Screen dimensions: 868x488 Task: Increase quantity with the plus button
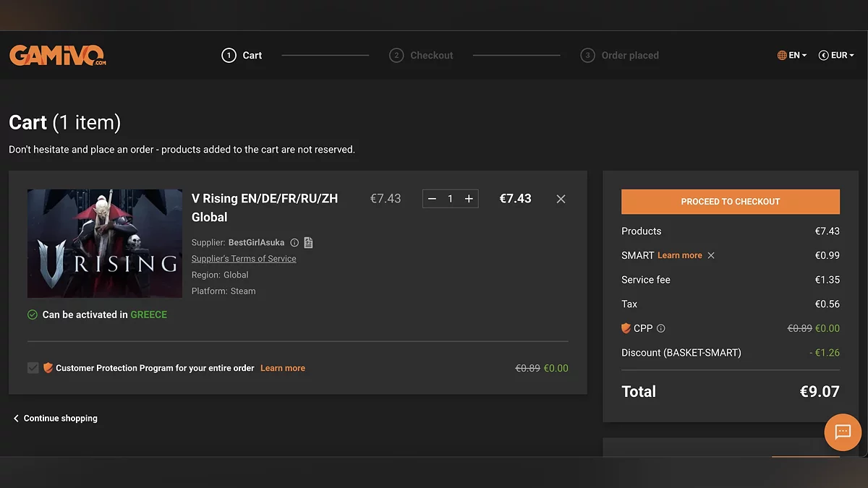tap(469, 199)
